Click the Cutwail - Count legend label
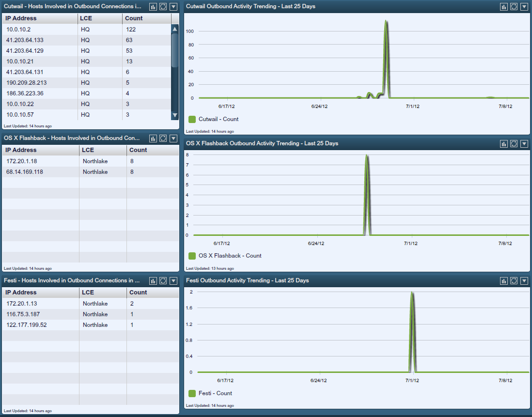532x417 pixels. [219, 119]
